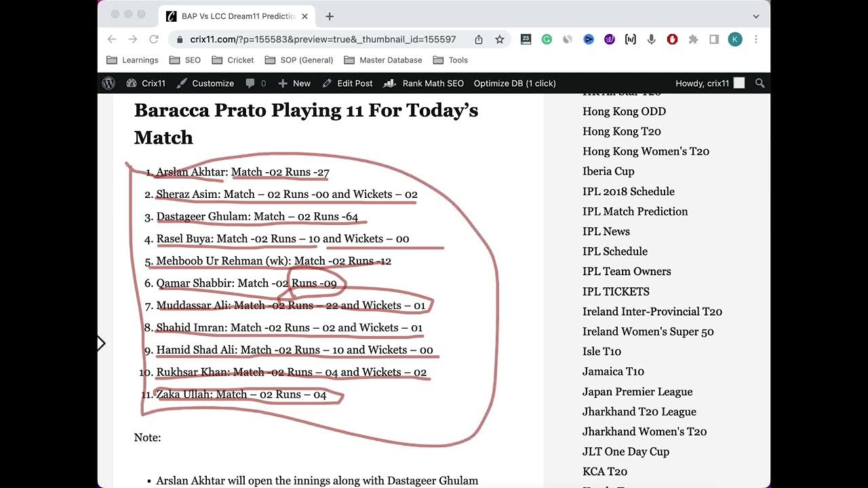Toggle the browser side panel
The height and width of the screenshot is (488, 868).
tap(713, 39)
